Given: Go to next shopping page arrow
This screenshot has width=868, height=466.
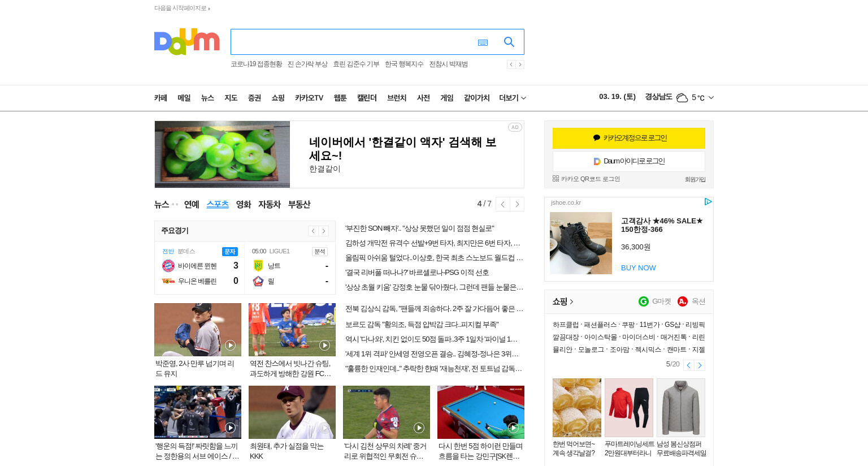Looking at the screenshot, I should point(700,365).
